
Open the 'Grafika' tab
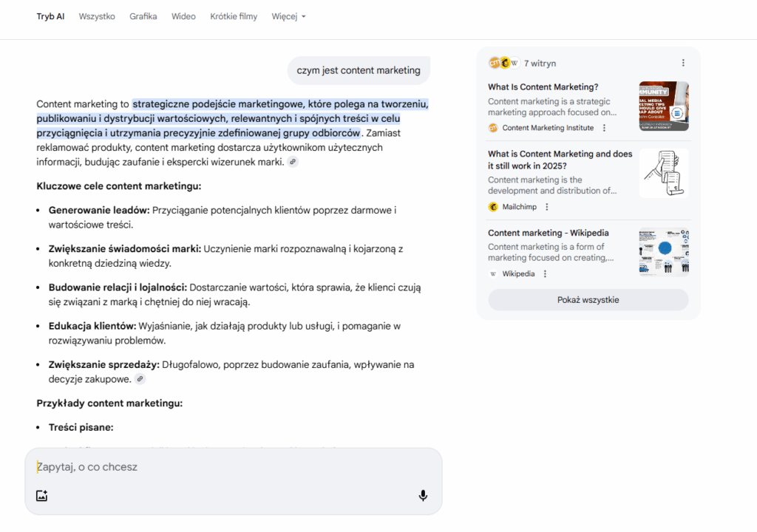point(143,16)
